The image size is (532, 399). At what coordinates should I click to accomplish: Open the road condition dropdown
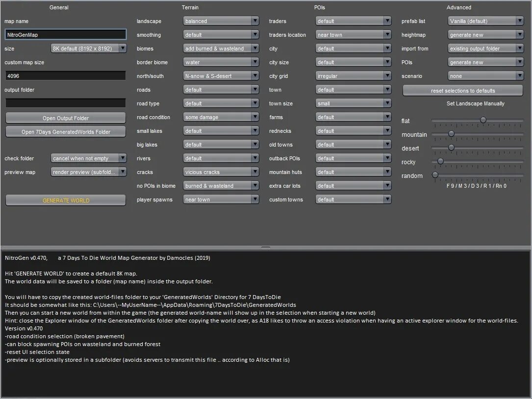[x=221, y=117]
